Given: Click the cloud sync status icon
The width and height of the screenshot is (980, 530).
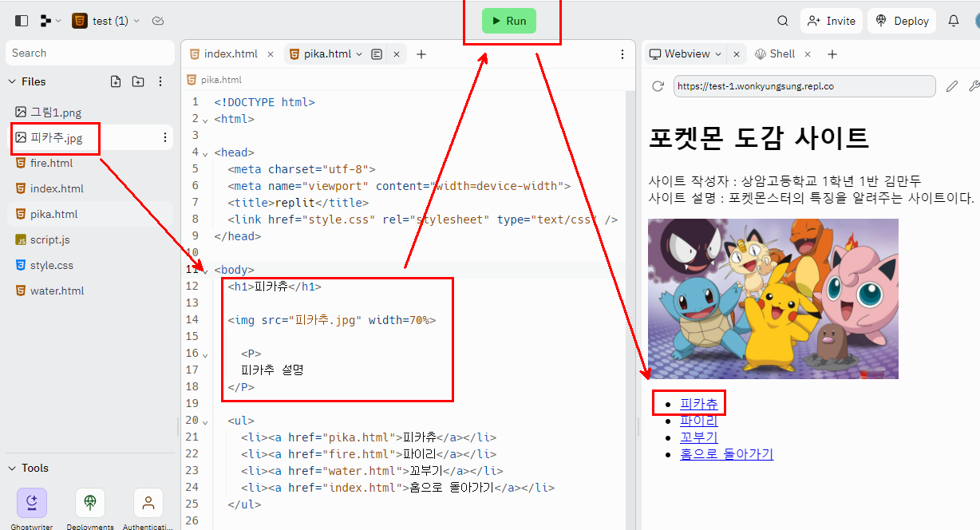Looking at the screenshot, I should [158, 21].
